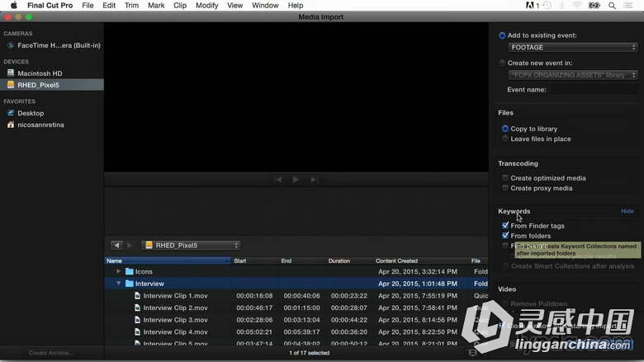Click Interview Clip 4.mov end 00:05:39:17
Image resolution: width=644 pixels, height=362 pixels.
tap(301, 331)
